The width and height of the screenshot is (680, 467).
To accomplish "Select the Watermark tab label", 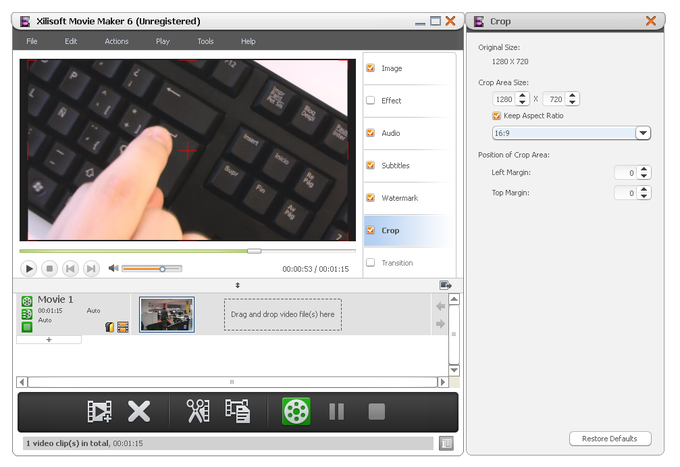I will pos(400,198).
